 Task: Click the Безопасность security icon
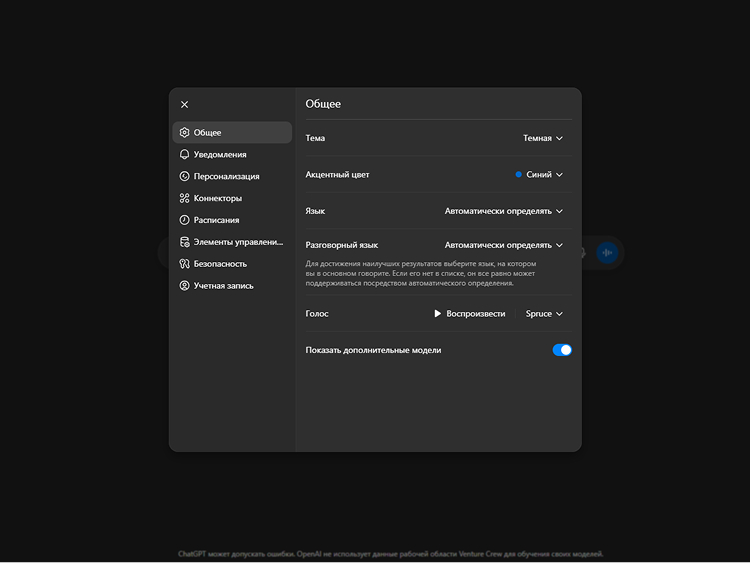[x=184, y=264]
